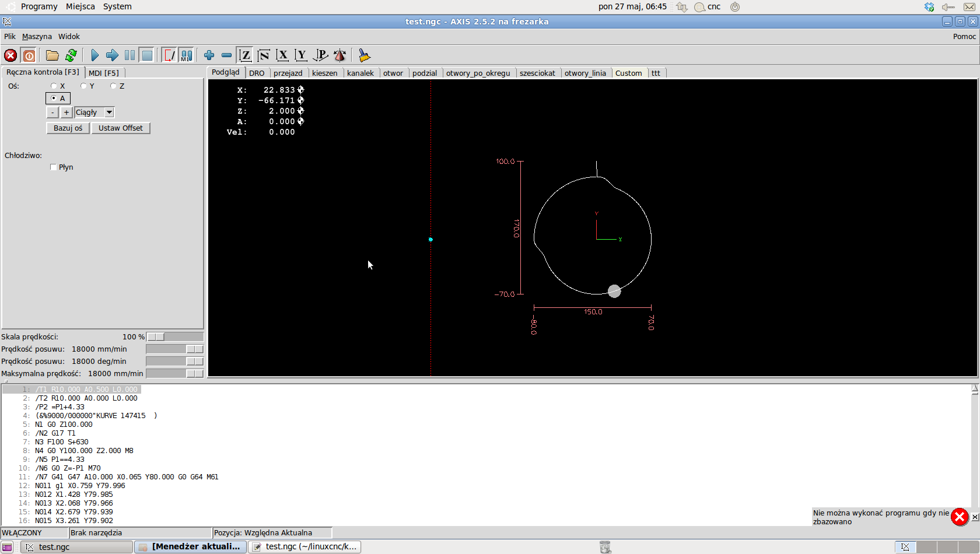
Task: Open przejazd tab
Action: coord(288,73)
